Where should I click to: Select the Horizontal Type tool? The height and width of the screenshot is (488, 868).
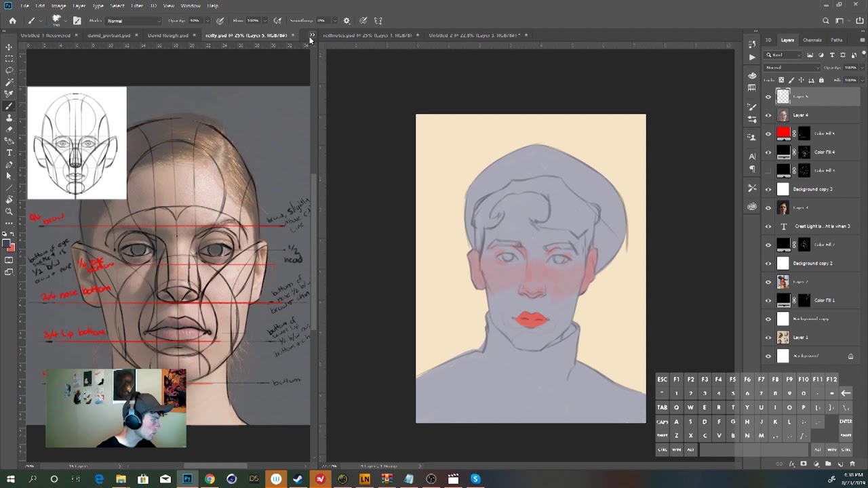click(9, 153)
